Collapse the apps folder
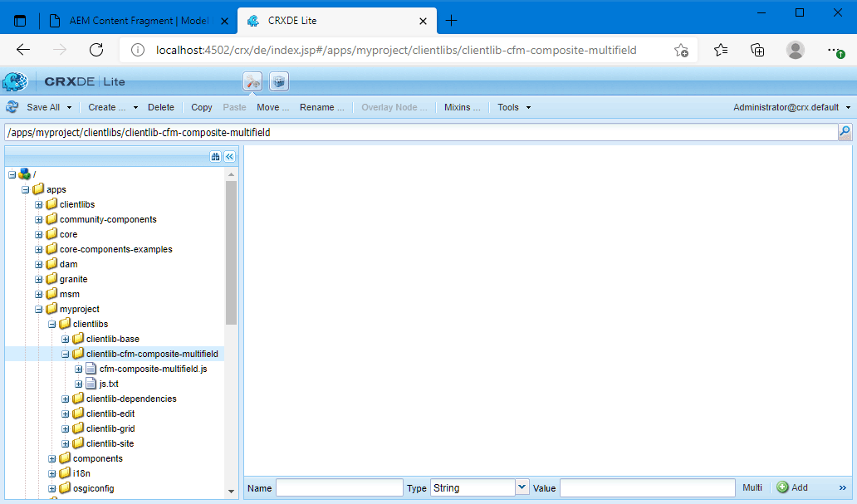Screen dimensions: 857x504 click(25, 189)
